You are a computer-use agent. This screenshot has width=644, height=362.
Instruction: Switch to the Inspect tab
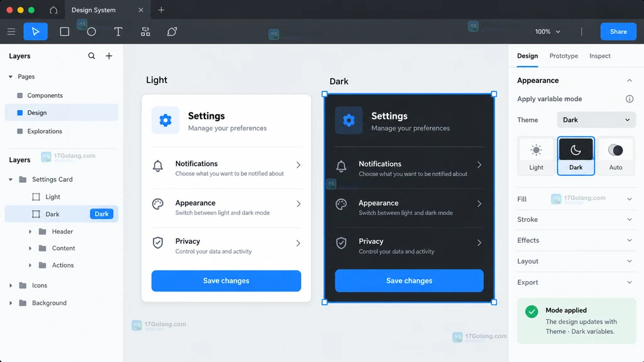pos(599,56)
